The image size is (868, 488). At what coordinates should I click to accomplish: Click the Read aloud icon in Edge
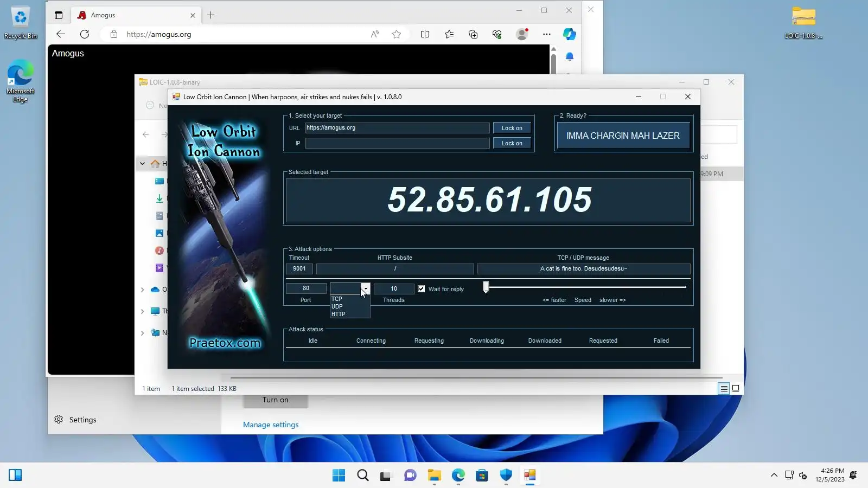[x=375, y=34]
